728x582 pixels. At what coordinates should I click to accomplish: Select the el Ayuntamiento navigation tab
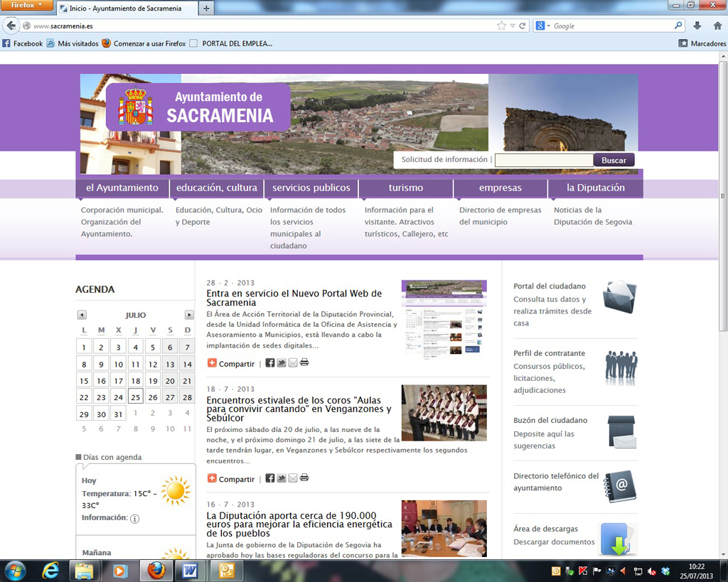pyautogui.click(x=122, y=188)
